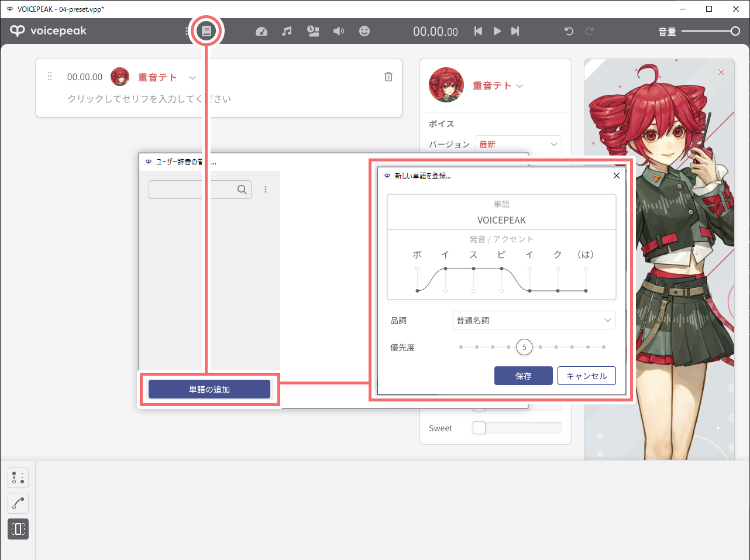The height and width of the screenshot is (560, 750).
Task: Click the toolbar icon left of speaker
Action: pos(313,31)
